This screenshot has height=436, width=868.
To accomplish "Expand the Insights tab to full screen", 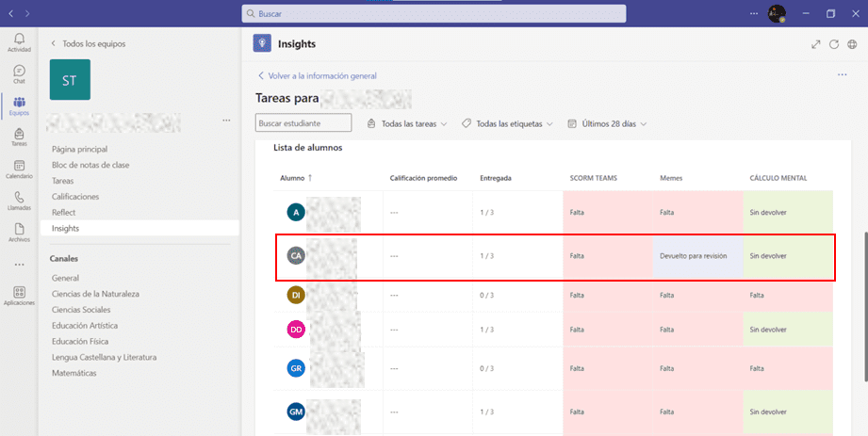I will tap(815, 44).
